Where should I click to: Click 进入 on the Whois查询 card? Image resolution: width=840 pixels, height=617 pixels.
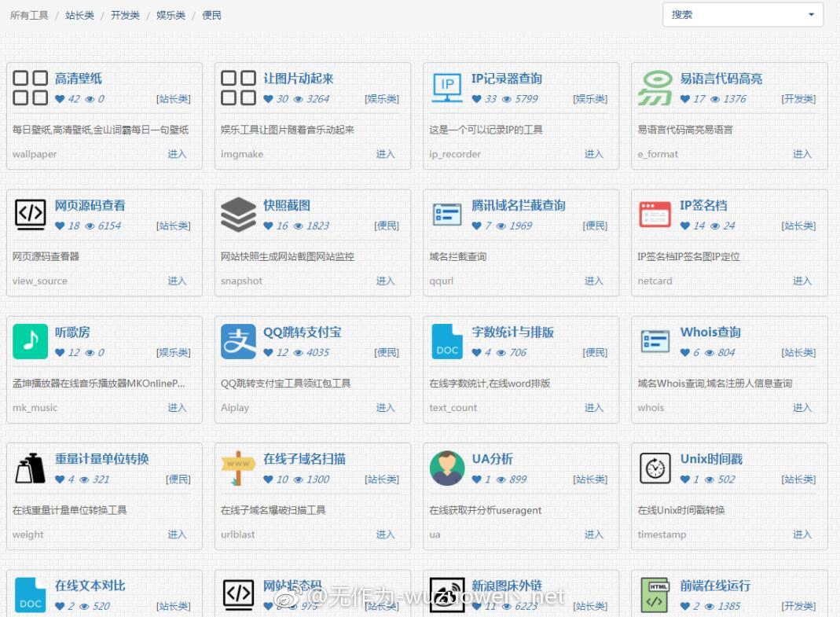(x=801, y=407)
